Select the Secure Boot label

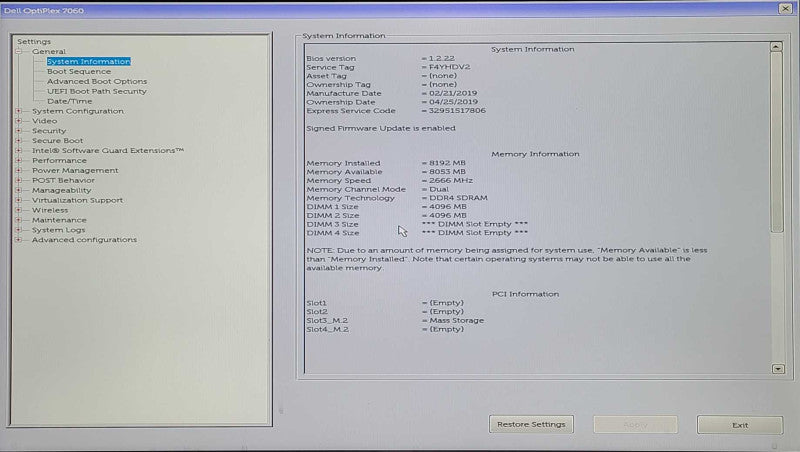57,140
